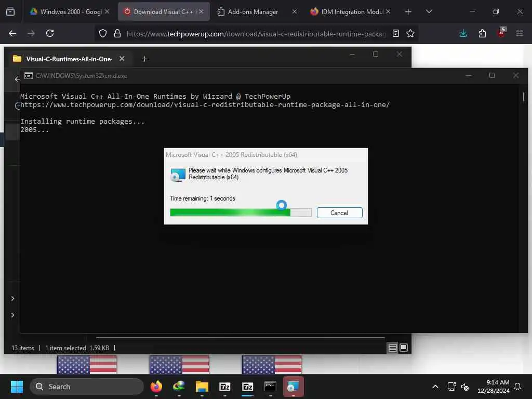Close the Add-ons Manager tab
Viewport: 532px width, 399px height.
click(295, 11)
